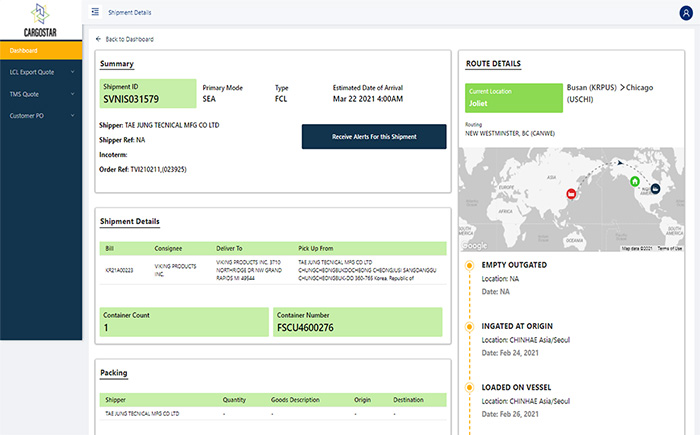Viewport: 700px width, 435px height.
Task: Click the Estimated Date Mar 22 2021 4:00AM
Action: 368,99
